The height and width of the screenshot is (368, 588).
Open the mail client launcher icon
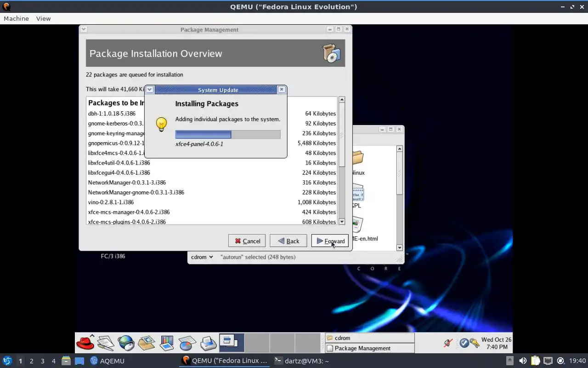click(x=147, y=343)
